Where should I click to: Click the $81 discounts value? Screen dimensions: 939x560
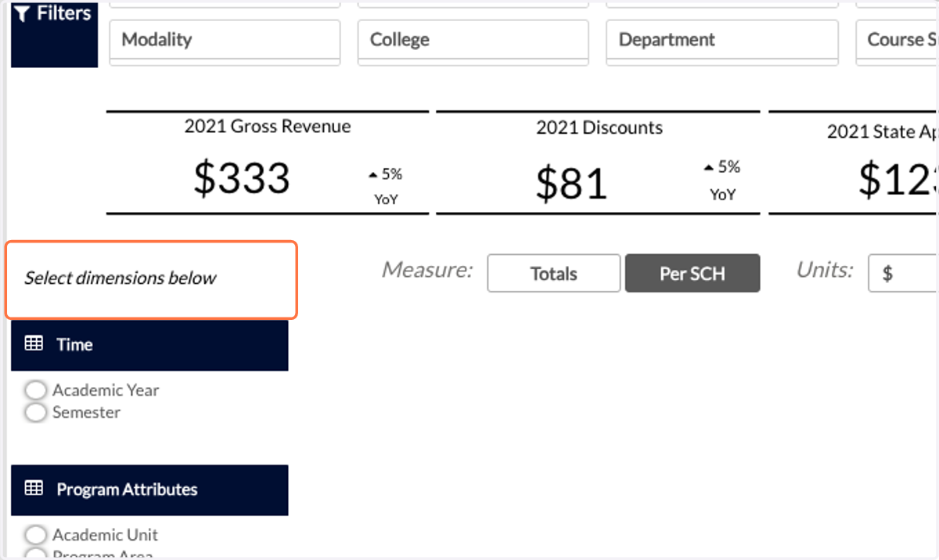pos(572,184)
